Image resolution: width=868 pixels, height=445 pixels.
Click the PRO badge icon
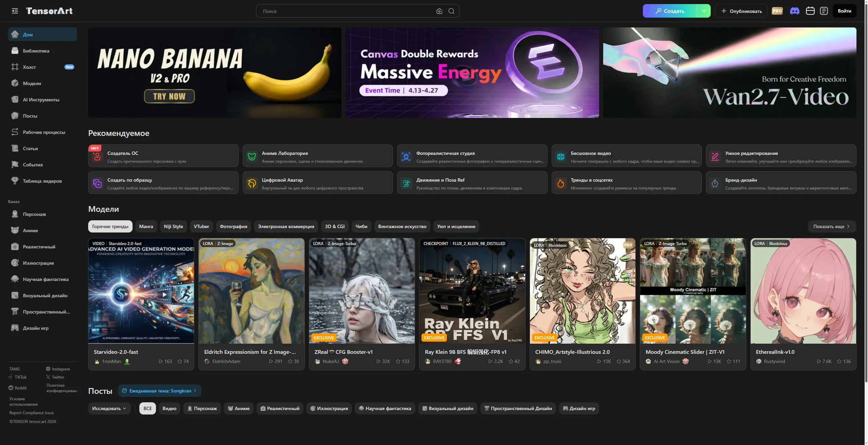tap(777, 11)
